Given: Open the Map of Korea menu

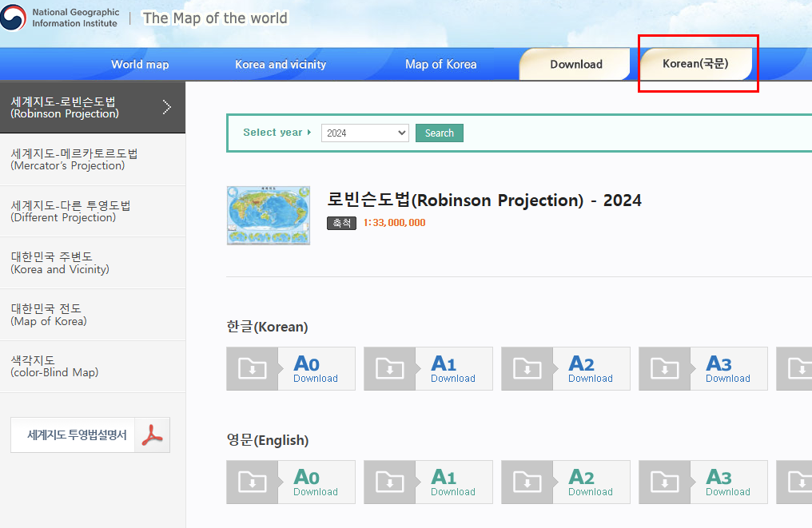Looking at the screenshot, I should coord(440,65).
